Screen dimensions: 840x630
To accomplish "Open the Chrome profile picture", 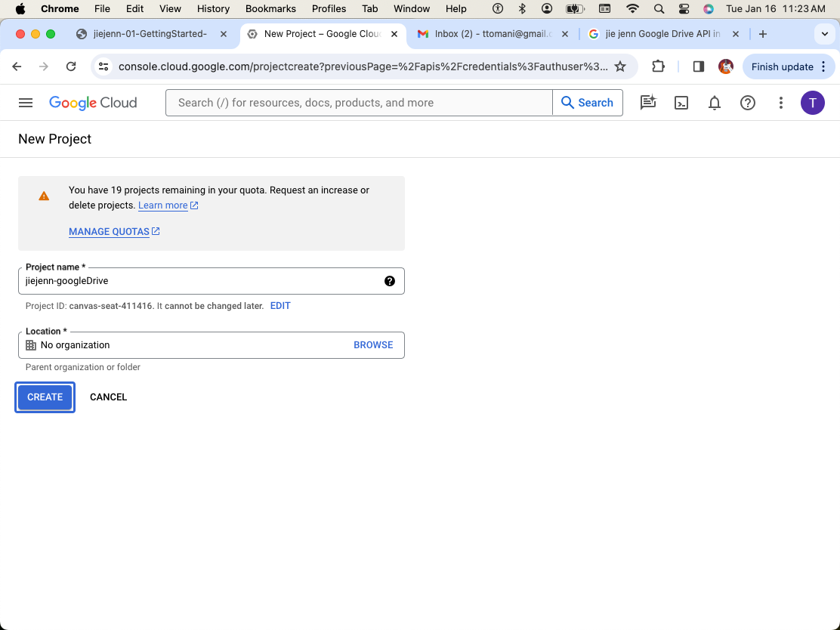I will click(726, 66).
